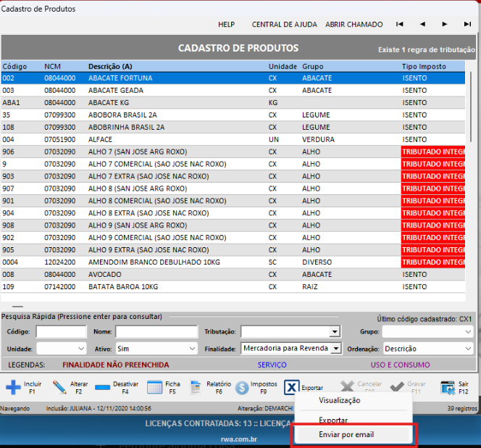Click the Alterar pencil icon
The image size is (481, 448).
tap(59, 386)
